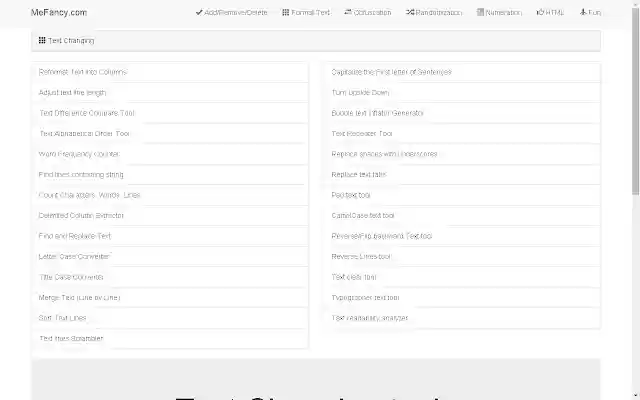Open Text Difference Compare Tool
The image size is (640, 400).
point(87,113)
